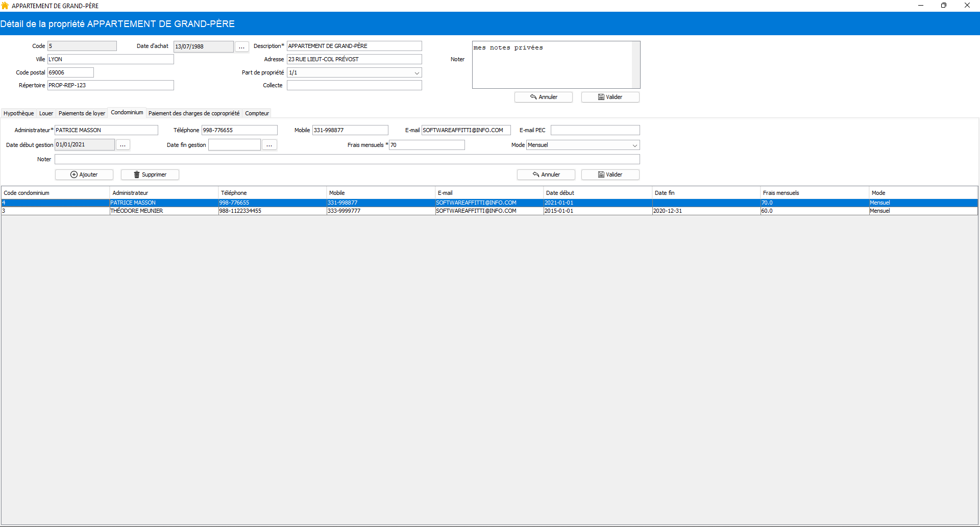Click the Frais mensuels field
The image size is (980, 527).
point(427,145)
